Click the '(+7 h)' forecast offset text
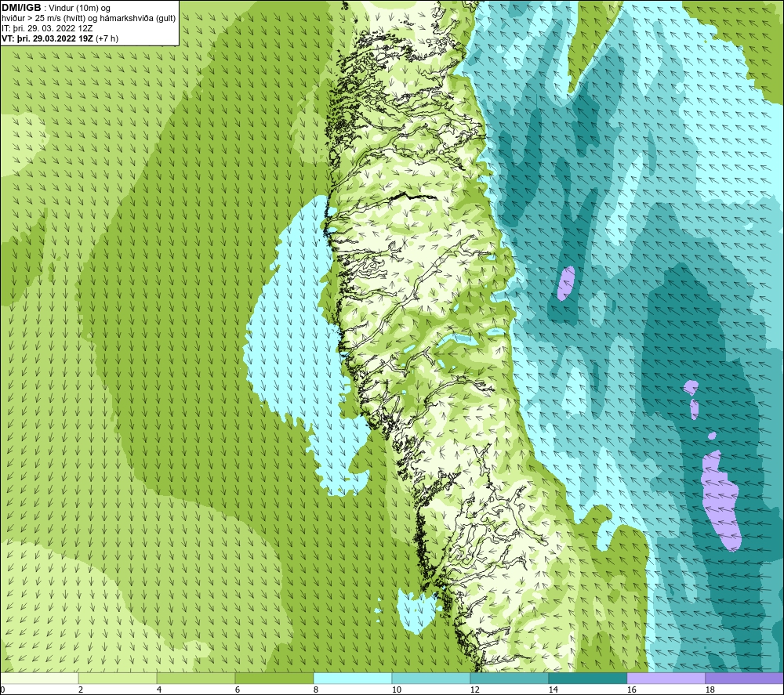 point(107,38)
